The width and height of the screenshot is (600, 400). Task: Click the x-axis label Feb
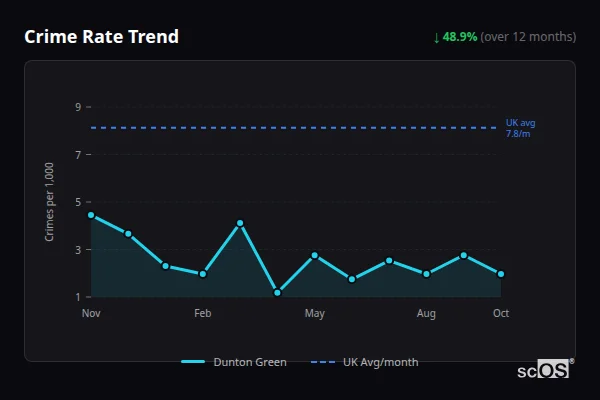pos(203,313)
